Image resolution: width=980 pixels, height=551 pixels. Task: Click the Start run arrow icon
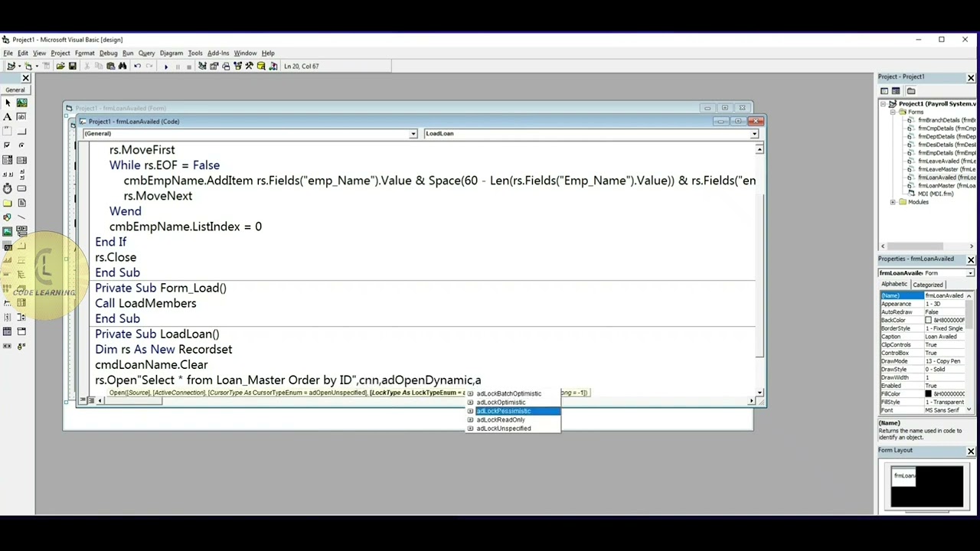[x=166, y=67]
